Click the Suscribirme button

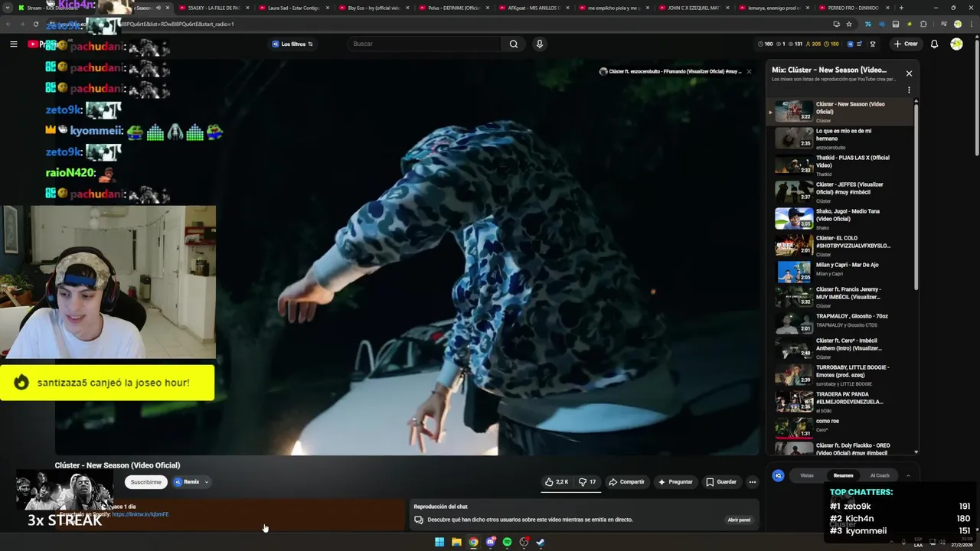point(145,482)
